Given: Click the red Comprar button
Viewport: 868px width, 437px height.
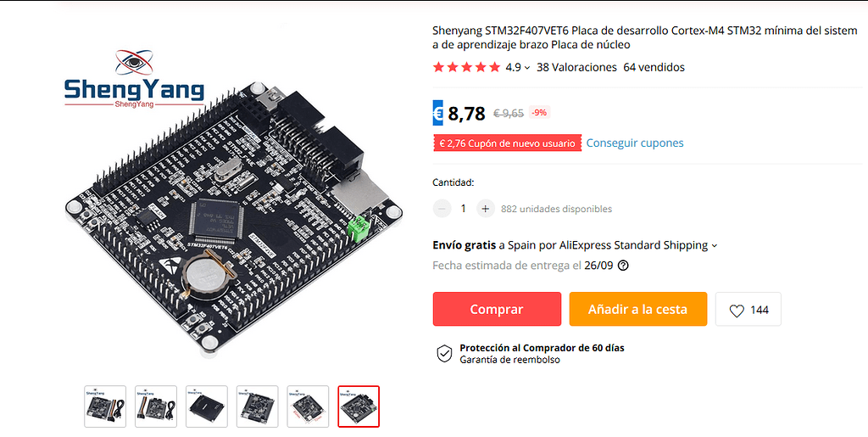Looking at the screenshot, I should click(497, 309).
